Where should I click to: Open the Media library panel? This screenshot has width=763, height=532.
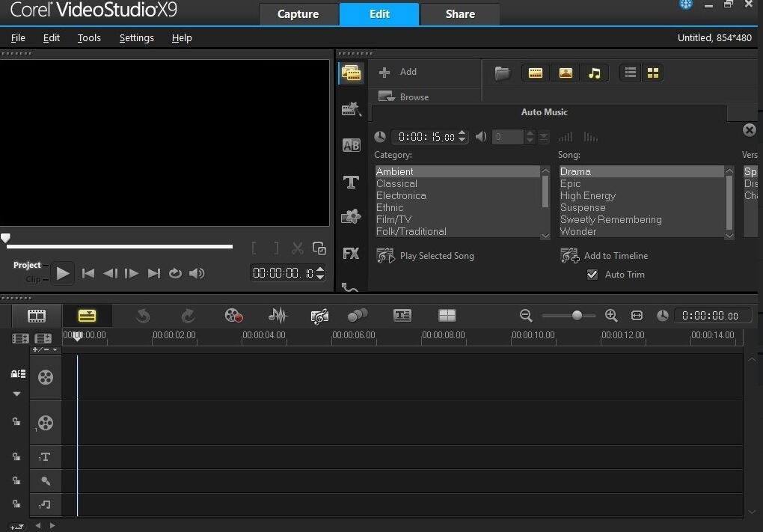(351, 73)
